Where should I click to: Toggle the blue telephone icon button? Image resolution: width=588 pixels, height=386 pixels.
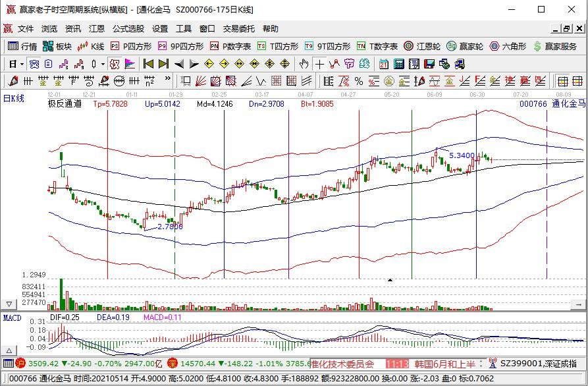[x=34, y=64]
